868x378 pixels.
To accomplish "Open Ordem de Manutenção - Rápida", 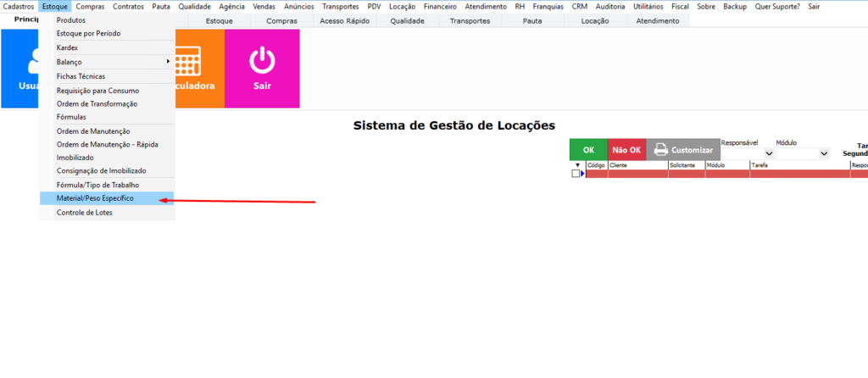I will click(107, 144).
